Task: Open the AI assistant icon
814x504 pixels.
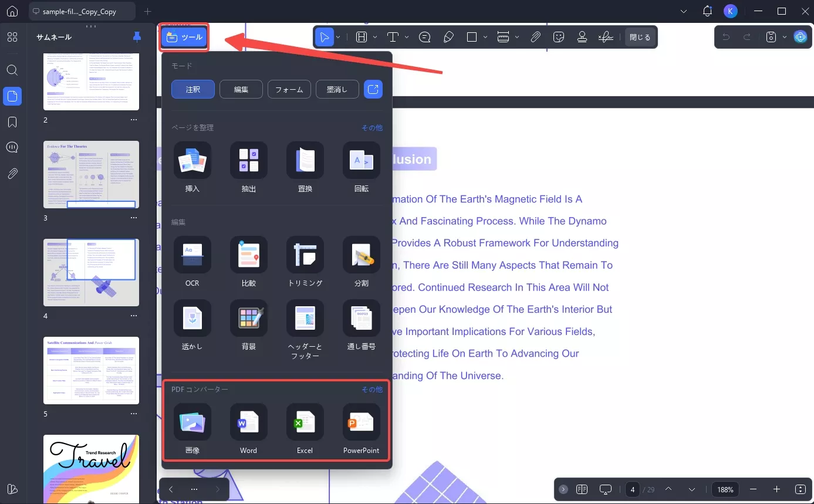Action: click(x=801, y=37)
